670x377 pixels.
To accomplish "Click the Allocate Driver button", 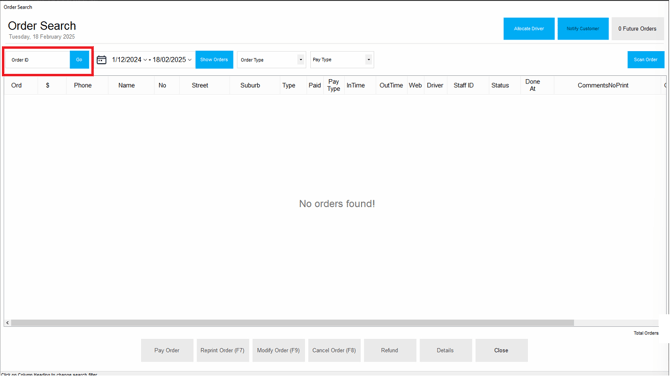I will (529, 29).
